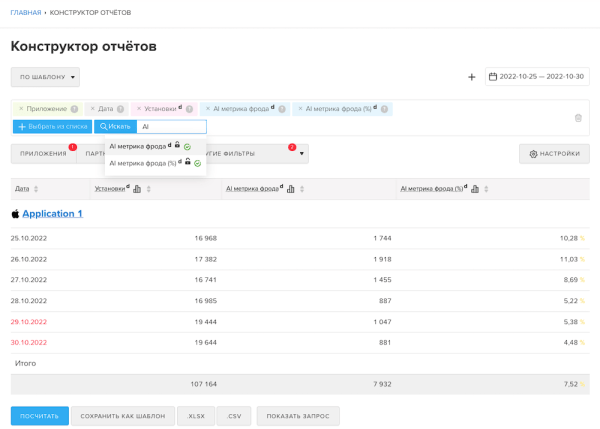
Task: Remove the Приложение chip with its x
Action: coord(20,109)
